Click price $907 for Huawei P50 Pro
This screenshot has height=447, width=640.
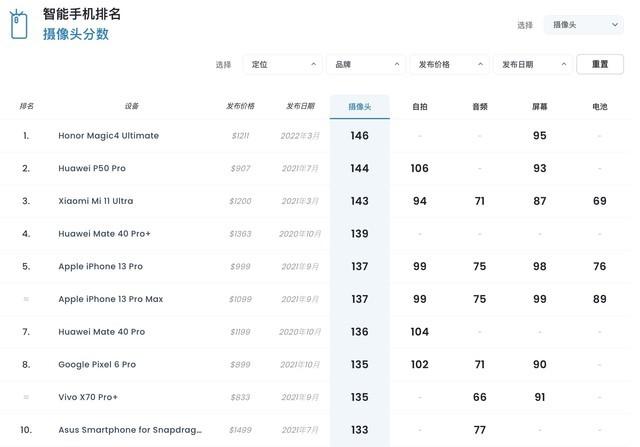point(240,168)
